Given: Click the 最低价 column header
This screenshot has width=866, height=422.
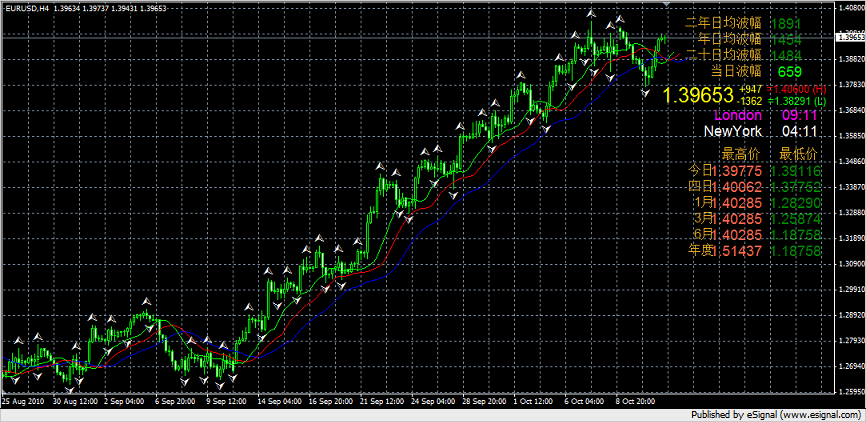Looking at the screenshot, I should pyautogui.click(x=799, y=153).
